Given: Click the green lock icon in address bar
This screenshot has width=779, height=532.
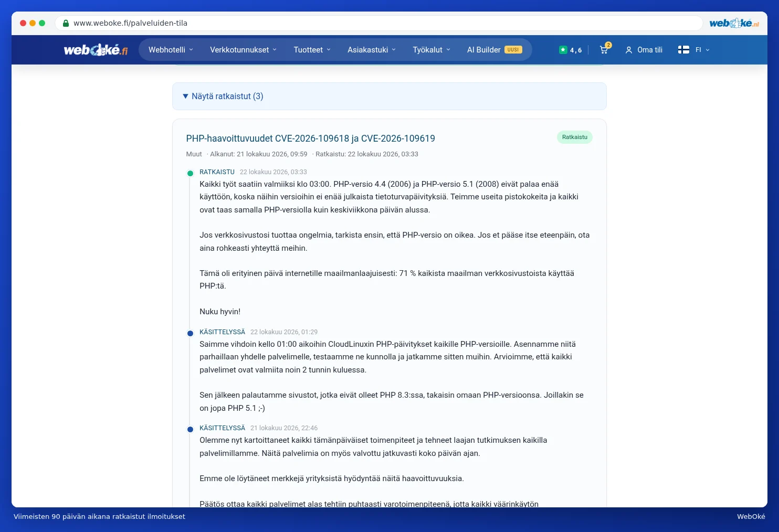Looking at the screenshot, I should [66, 23].
